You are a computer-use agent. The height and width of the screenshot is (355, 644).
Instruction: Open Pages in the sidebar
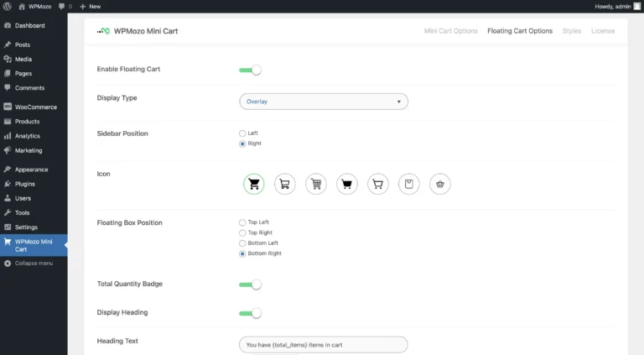[34, 74]
